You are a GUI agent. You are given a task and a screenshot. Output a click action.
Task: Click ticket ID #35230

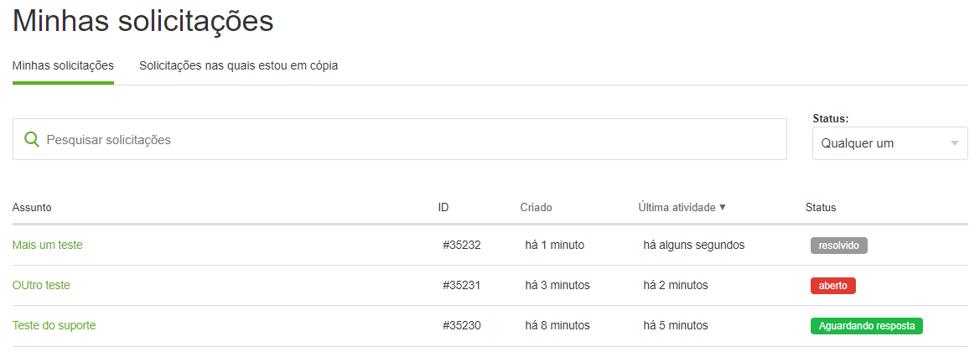pyautogui.click(x=462, y=325)
